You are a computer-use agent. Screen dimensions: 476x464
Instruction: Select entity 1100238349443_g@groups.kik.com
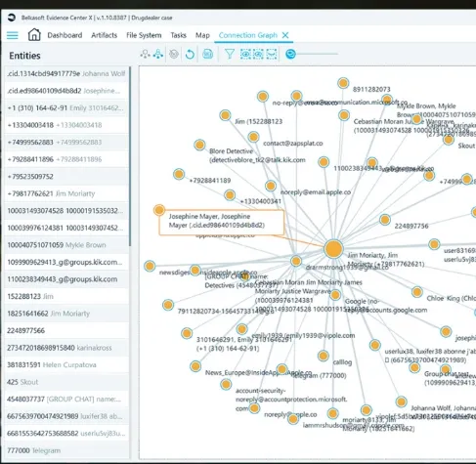coord(66,279)
